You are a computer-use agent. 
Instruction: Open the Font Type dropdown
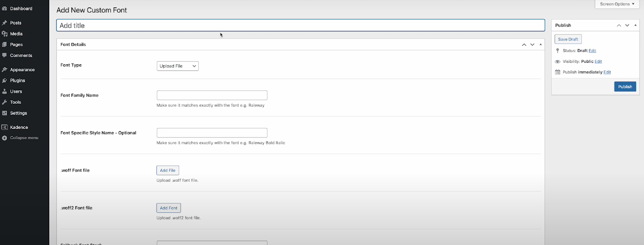point(177,66)
